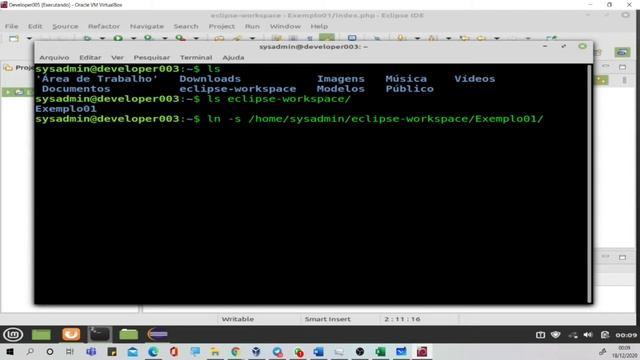
Task: Open Microsoft Teams from Windows taskbar
Action: click(x=91, y=351)
